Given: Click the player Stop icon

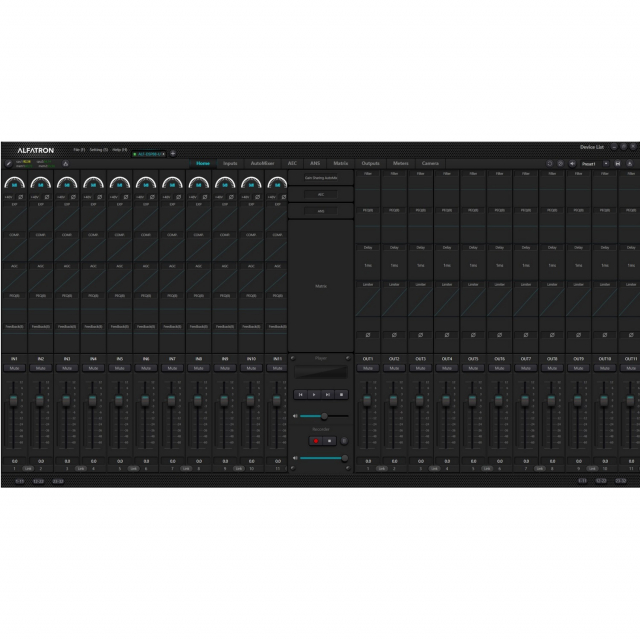Looking at the screenshot, I should click(340, 395).
